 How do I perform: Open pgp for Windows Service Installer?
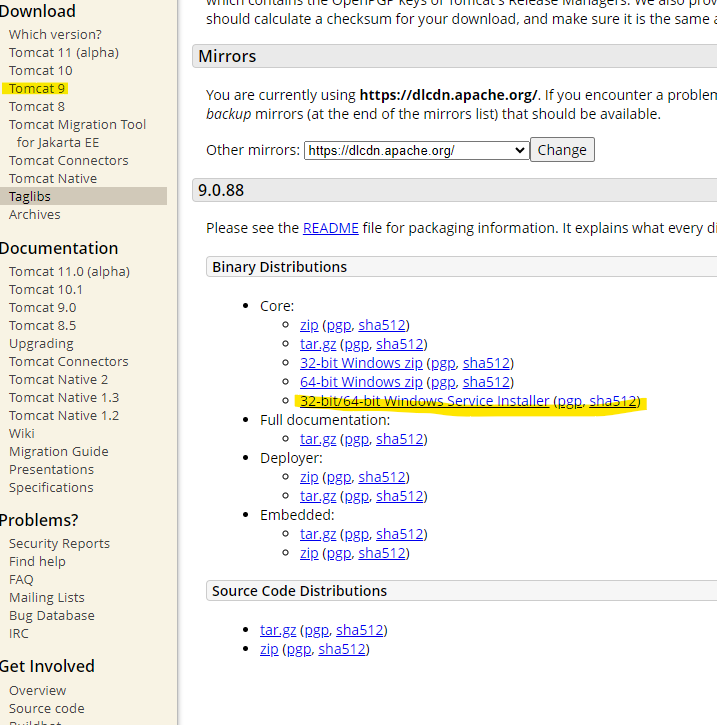coord(570,401)
